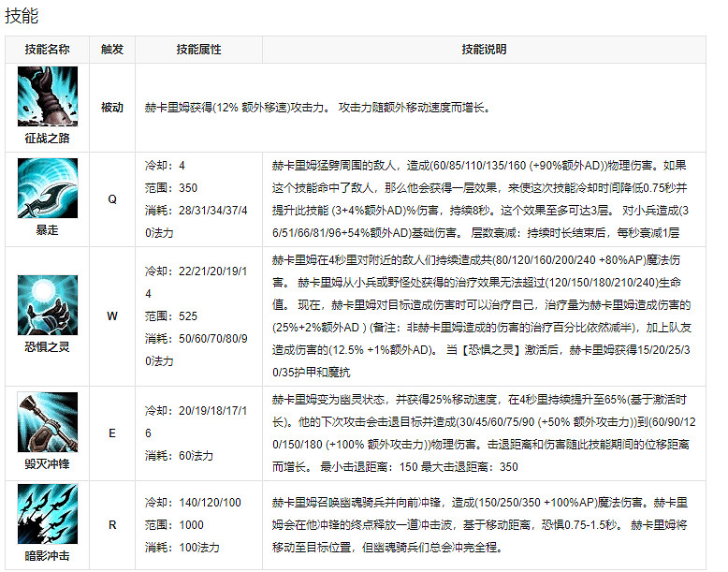The height and width of the screenshot is (572, 728).
Task: Click the 毁灭冲锋 E skill icon
Action: (x=48, y=422)
